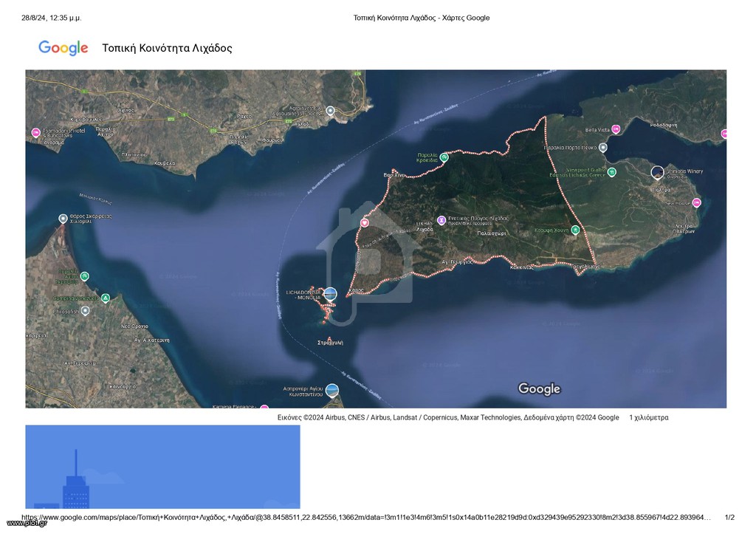Open the Vriniotis Winery photo marker

tap(657, 172)
